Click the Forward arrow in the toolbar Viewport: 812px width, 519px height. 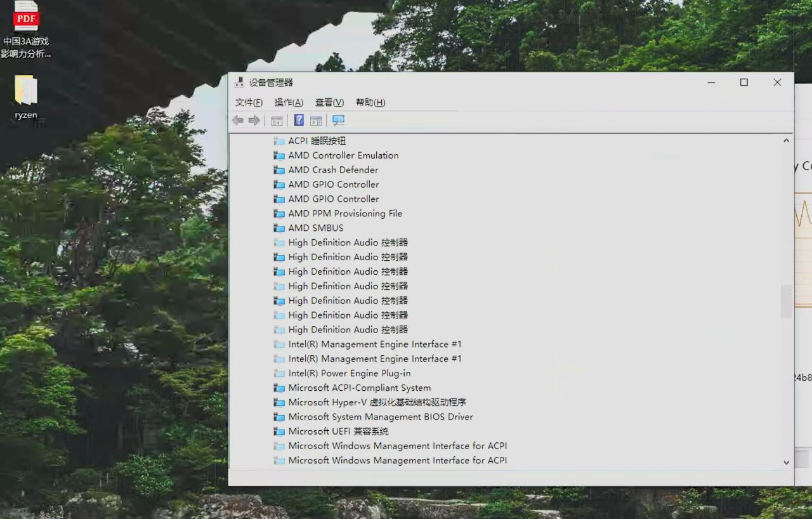pyautogui.click(x=254, y=121)
